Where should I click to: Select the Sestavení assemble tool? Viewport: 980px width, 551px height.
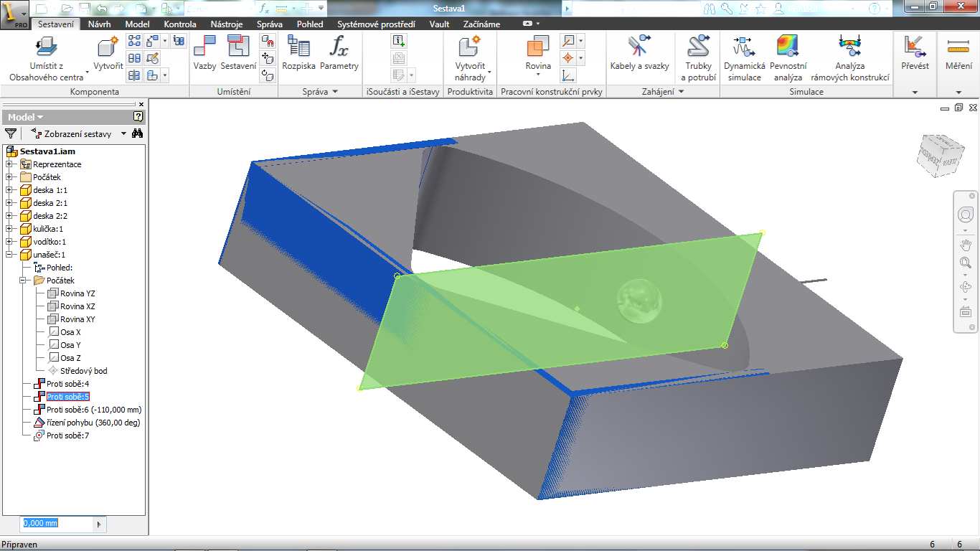[x=238, y=53]
